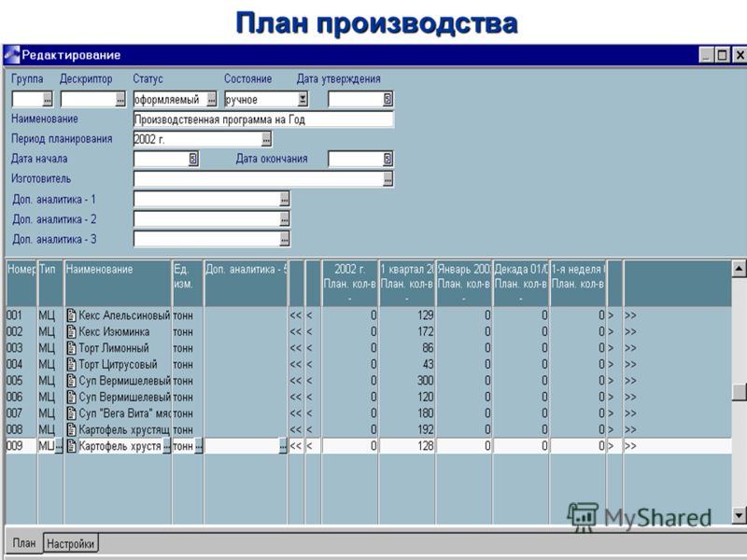Open the Статус lookup button
This screenshot has height=560, width=747.
pyautogui.click(x=212, y=100)
